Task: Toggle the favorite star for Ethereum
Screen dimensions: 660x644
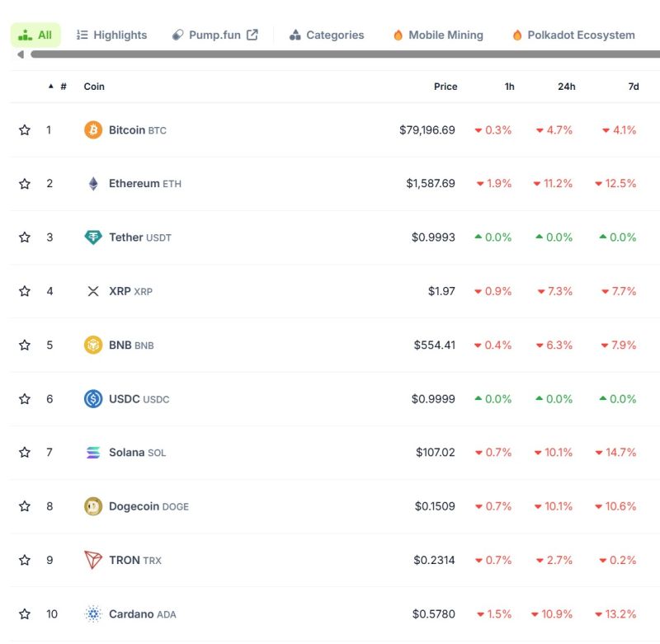Action: click(x=25, y=184)
